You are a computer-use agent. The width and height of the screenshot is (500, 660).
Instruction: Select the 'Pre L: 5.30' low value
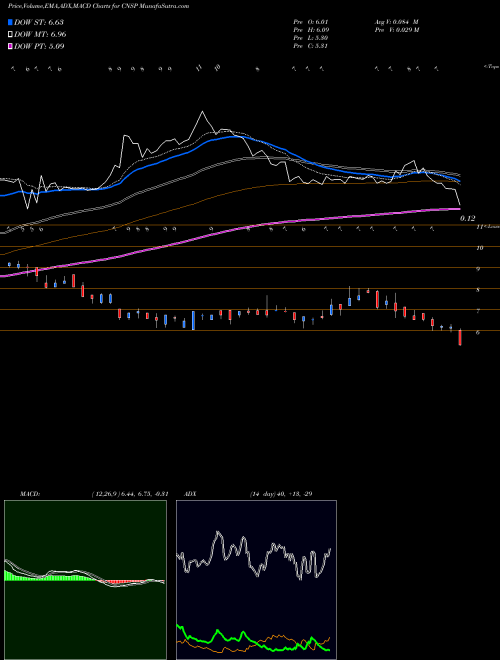coord(311,38)
